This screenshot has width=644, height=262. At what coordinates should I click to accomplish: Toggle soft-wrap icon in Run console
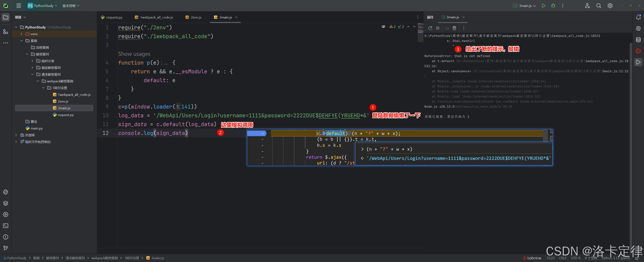pyautogui.click(x=447, y=28)
